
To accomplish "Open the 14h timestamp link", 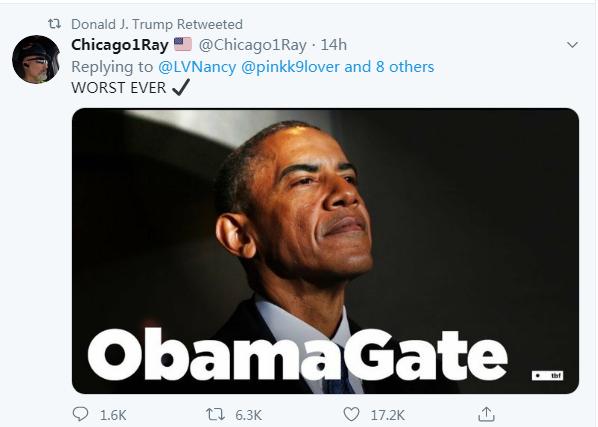I will pos(333,45).
